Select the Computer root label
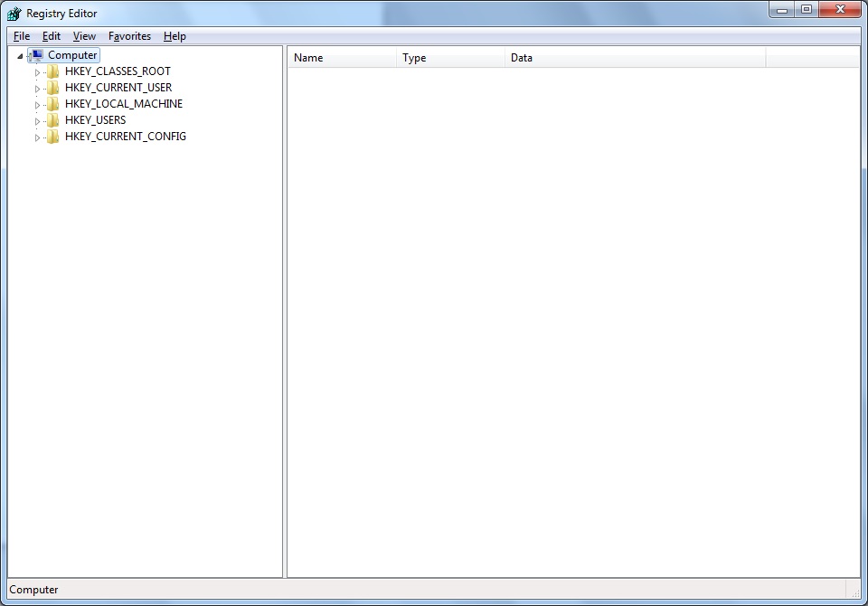Viewport: 868px width, 606px height. (x=72, y=55)
